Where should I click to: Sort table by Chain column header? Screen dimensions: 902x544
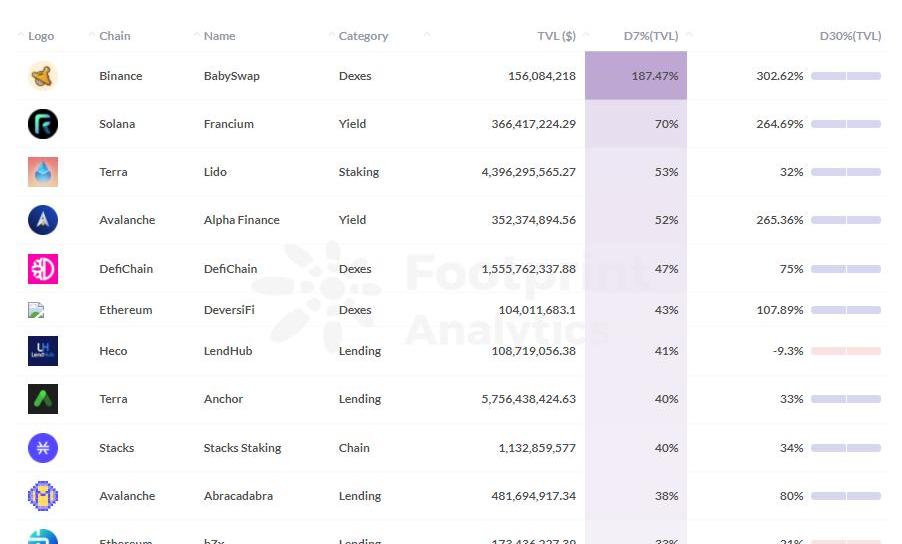coord(114,36)
